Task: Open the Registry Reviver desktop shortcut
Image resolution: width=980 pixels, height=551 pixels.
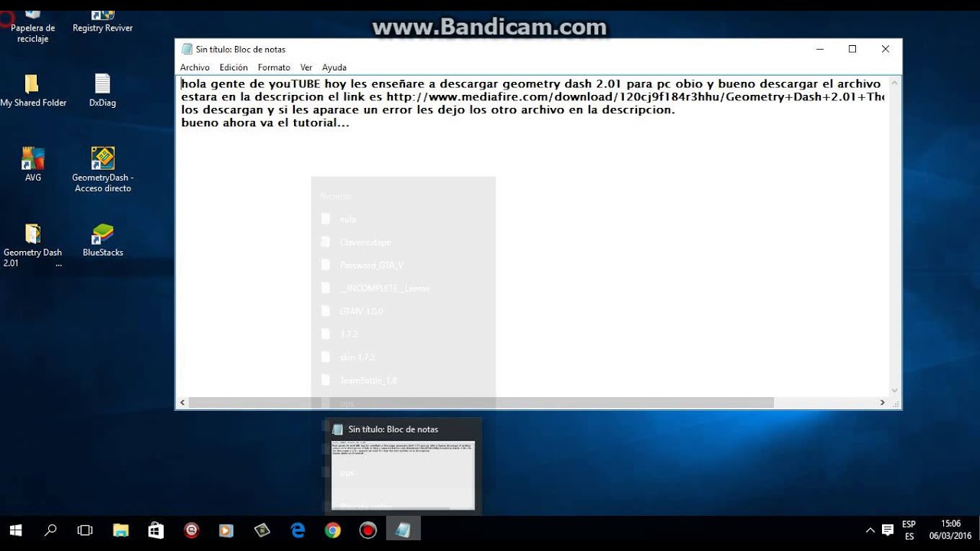Action: click(x=103, y=21)
